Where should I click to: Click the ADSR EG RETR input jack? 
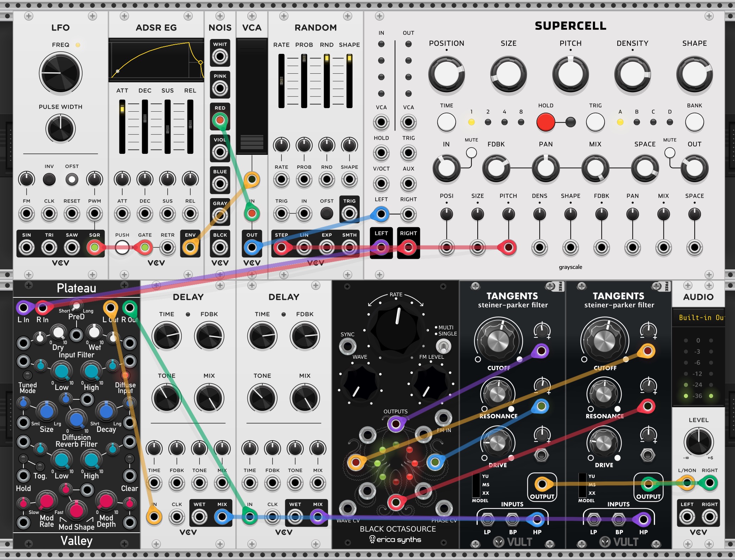click(168, 247)
